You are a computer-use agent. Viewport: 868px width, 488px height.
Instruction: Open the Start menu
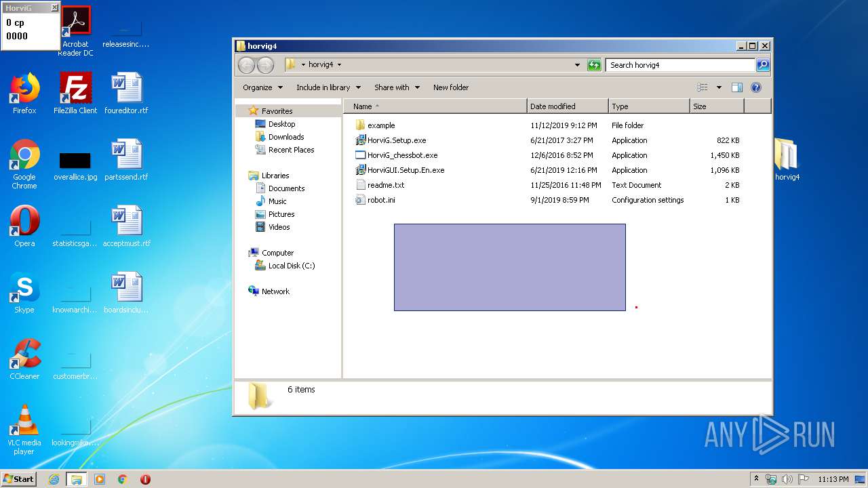19,479
